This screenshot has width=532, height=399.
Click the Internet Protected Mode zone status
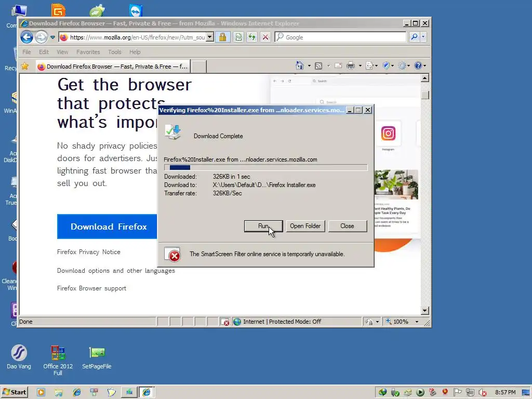[x=282, y=322]
